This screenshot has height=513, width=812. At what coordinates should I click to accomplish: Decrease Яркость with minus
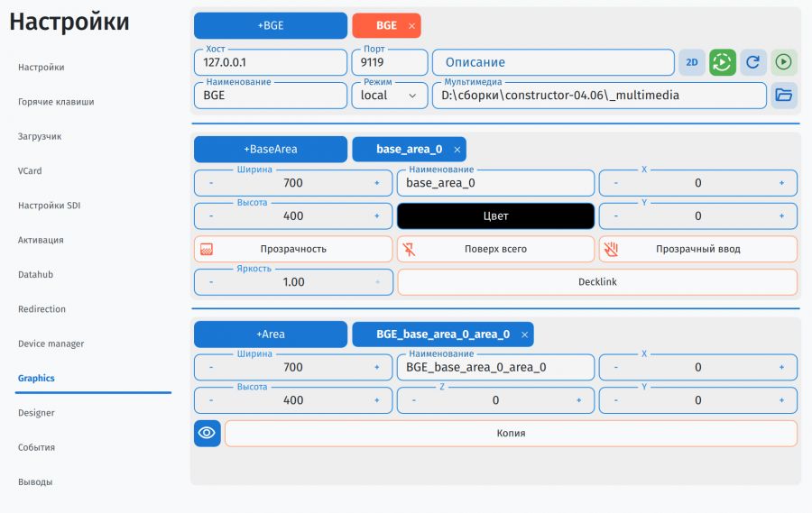[211, 282]
